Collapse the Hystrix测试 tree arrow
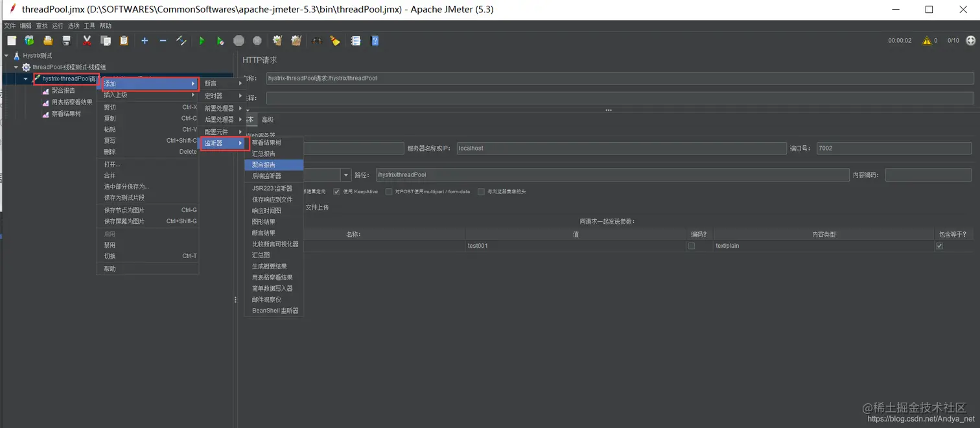Screen dimensions: 980x428 coord(6,56)
